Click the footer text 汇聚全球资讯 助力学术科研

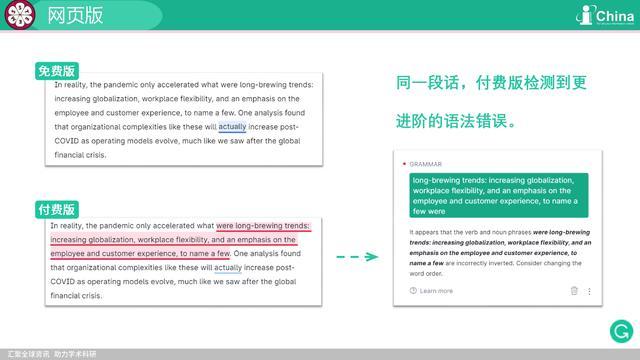pos(52,354)
